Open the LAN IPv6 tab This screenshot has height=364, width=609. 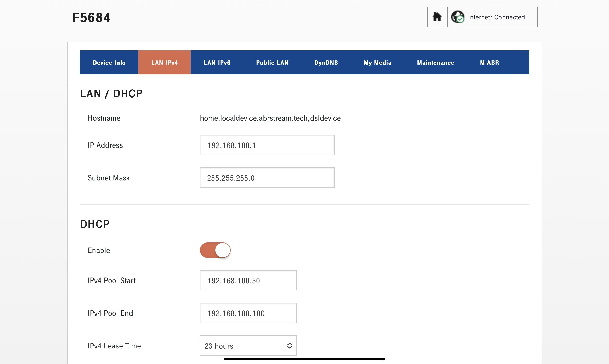point(217,62)
